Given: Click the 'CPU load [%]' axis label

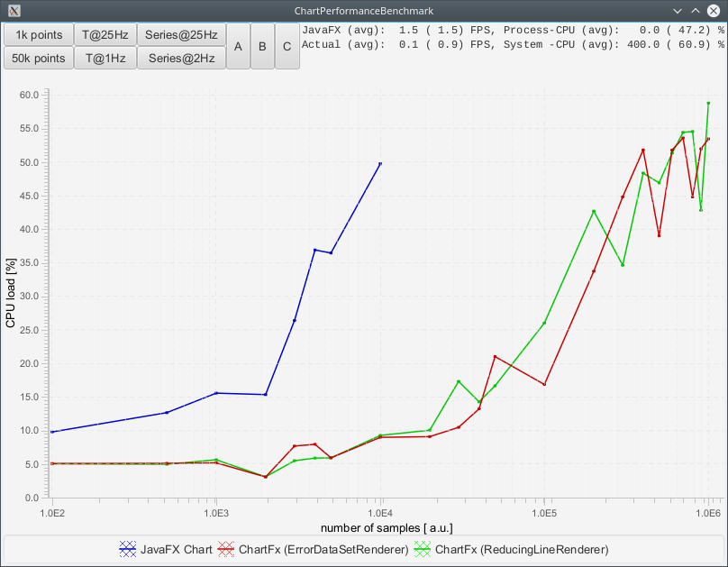Looking at the screenshot, I should [10, 293].
